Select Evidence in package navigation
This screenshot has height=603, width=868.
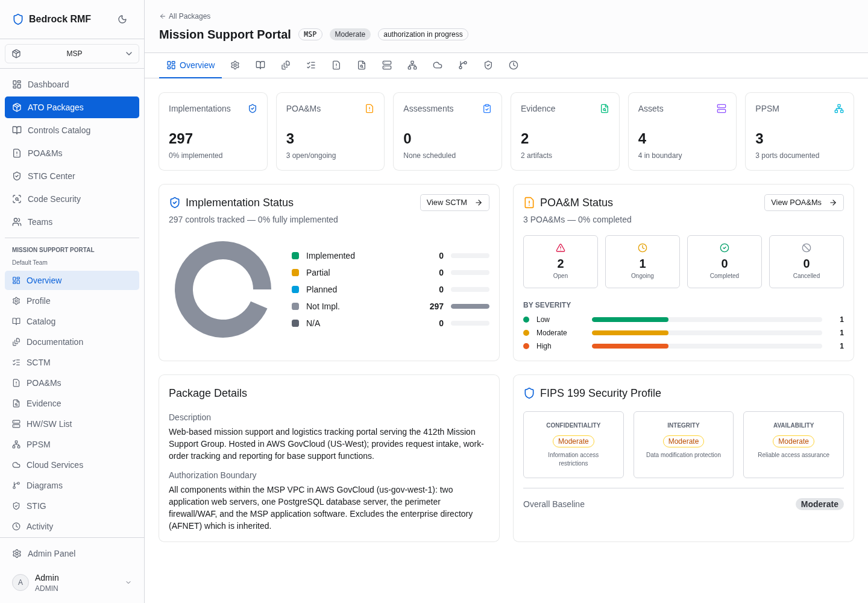(72, 403)
